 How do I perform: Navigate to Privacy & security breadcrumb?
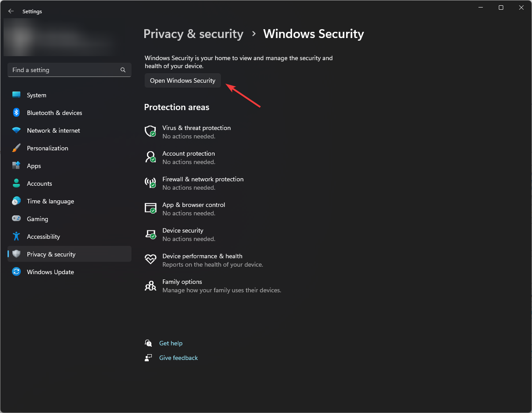point(193,34)
